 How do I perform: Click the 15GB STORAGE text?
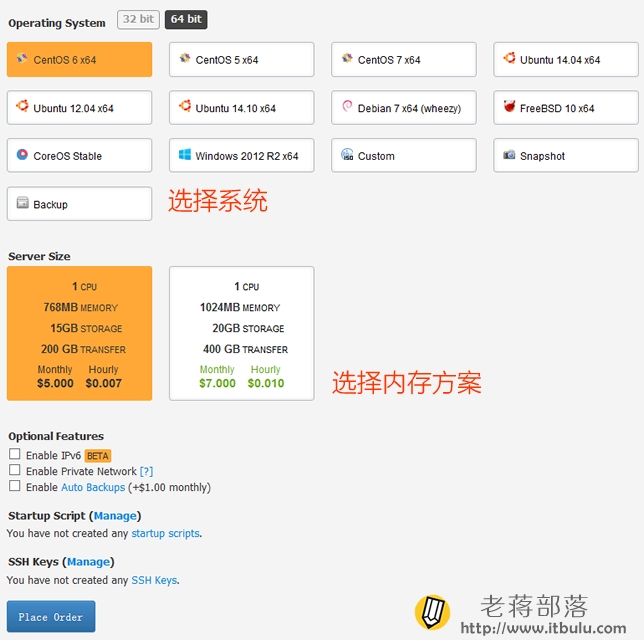[86, 328]
